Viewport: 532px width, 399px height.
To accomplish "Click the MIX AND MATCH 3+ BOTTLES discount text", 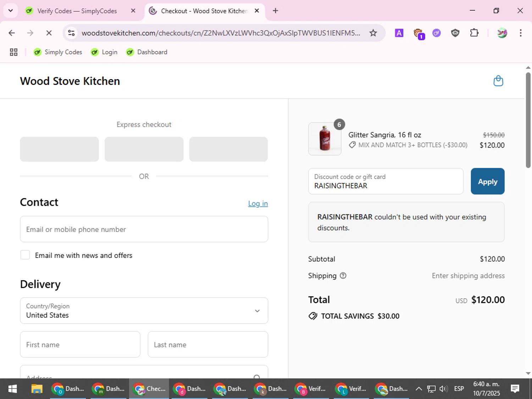I will pos(413,145).
